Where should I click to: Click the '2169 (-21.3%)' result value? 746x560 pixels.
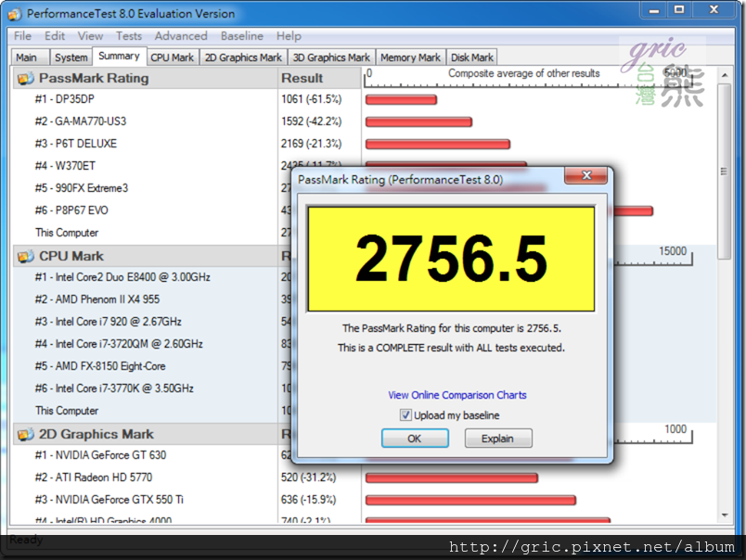(x=311, y=144)
